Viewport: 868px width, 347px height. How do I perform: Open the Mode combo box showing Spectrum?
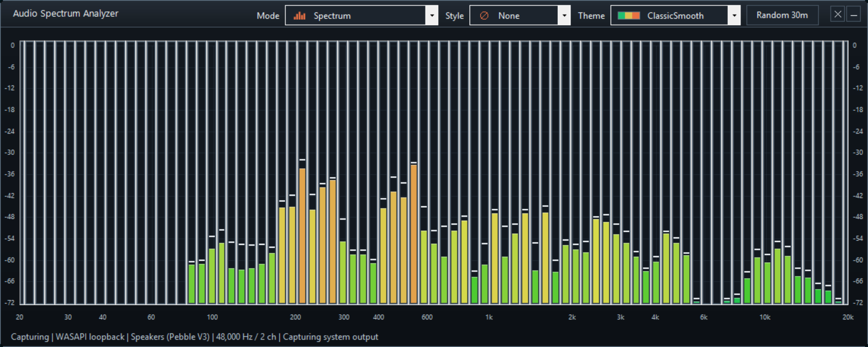point(361,15)
